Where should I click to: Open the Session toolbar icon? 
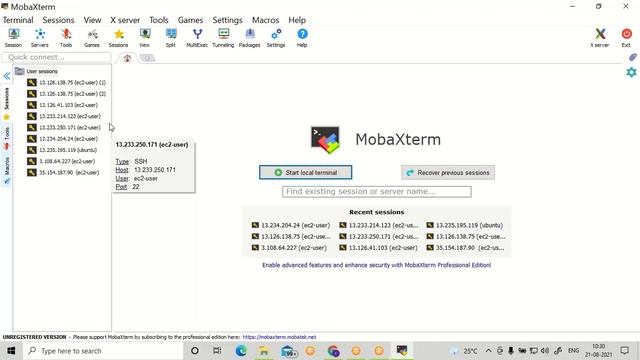click(x=13, y=38)
